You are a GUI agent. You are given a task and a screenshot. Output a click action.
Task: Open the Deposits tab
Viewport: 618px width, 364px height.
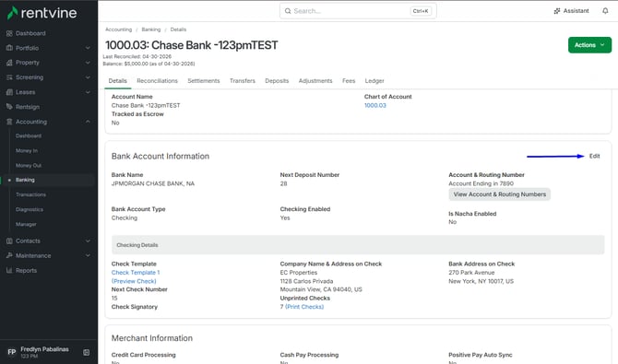tap(277, 81)
